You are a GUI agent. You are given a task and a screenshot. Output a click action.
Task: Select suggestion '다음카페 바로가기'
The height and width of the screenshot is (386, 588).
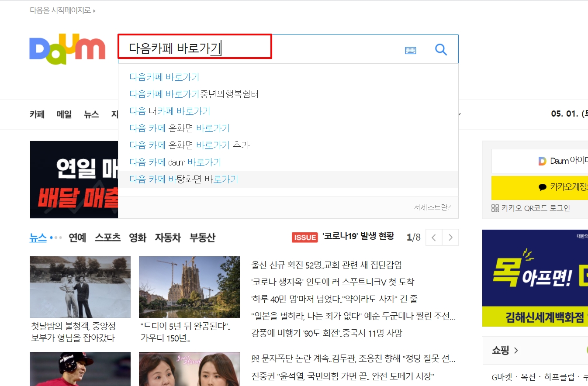(164, 77)
